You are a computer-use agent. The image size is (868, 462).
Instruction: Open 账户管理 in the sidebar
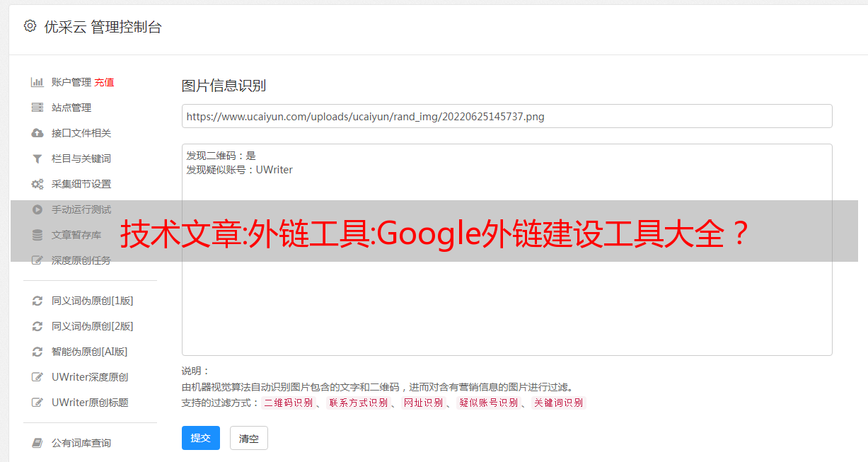click(71, 82)
